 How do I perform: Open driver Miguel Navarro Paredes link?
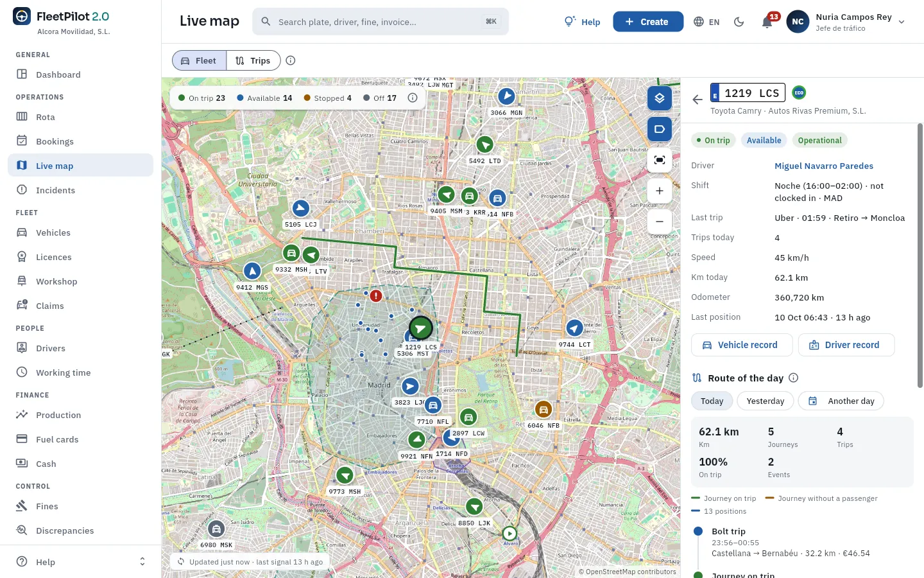coord(824,166)
